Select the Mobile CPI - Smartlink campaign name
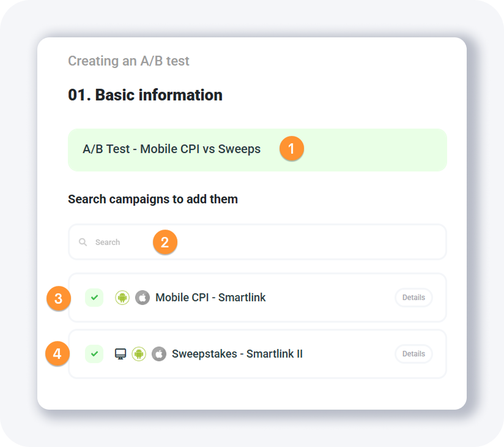This screenshot has height=447, width=504. click(x=210, y=298)
